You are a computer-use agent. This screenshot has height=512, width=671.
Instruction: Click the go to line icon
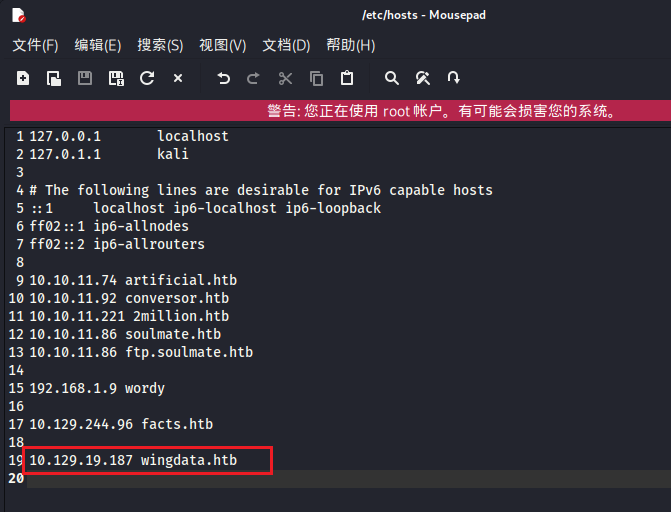(454, 78)
